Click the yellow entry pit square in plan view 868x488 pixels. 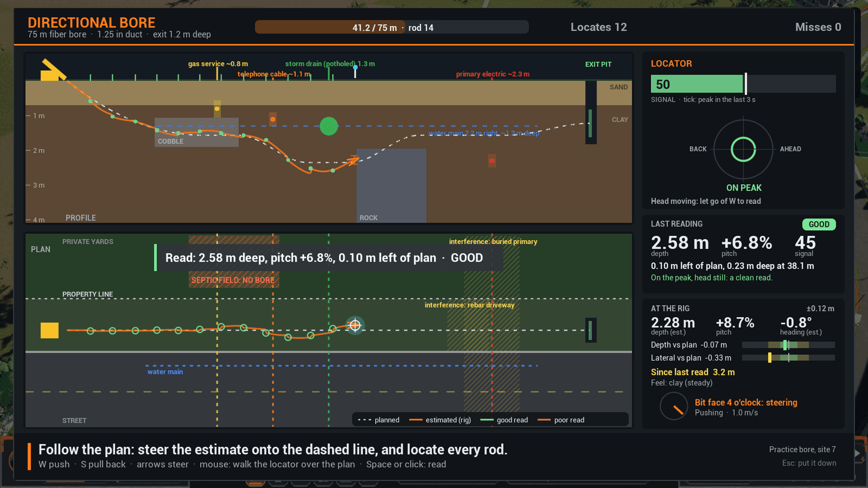pos(50,330)
